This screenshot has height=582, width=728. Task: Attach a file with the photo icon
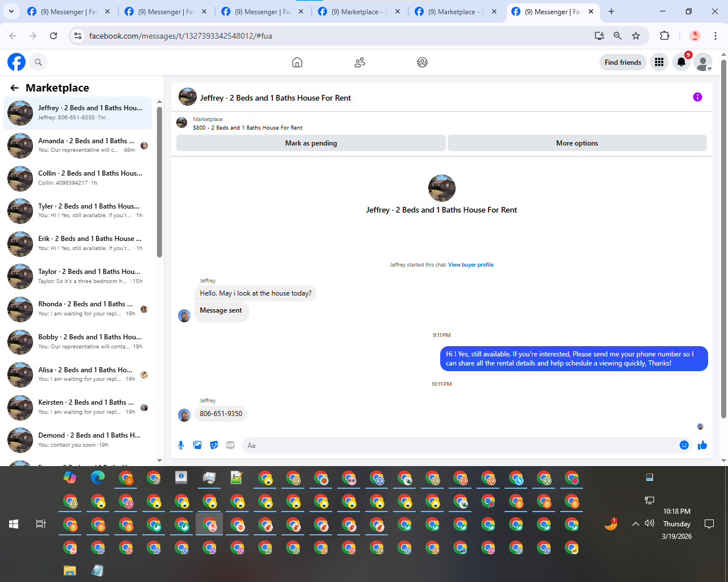point(197,445)
